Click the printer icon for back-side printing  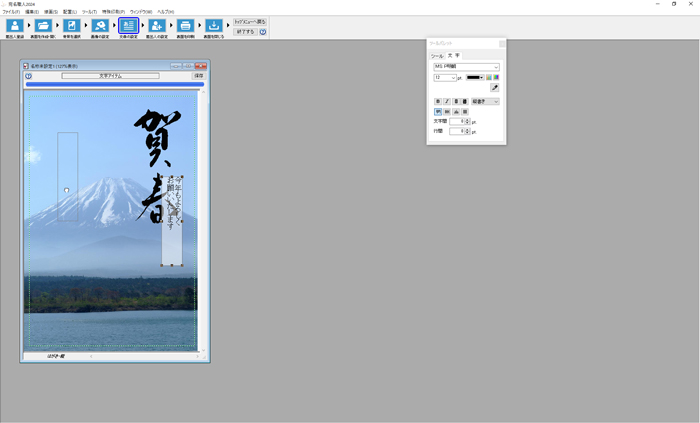coord(186,26)
